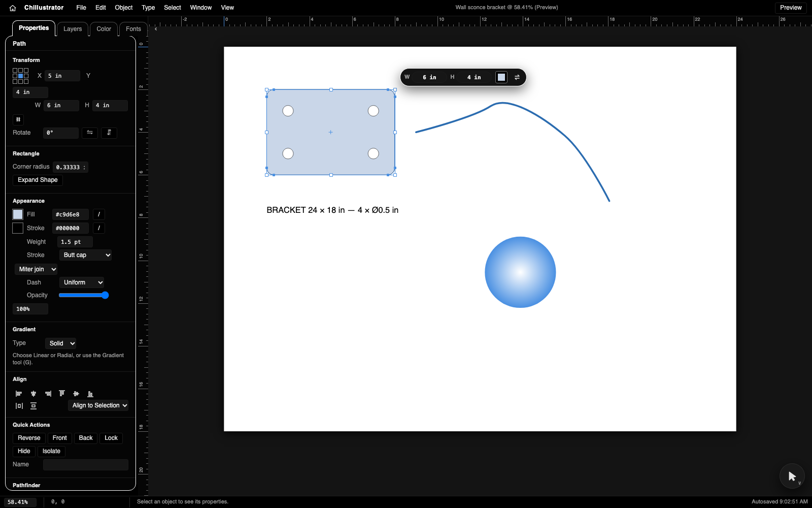Open the Select menu
Image resolution: width=812 pixels, height=508 pixels.
click(173, 8)
